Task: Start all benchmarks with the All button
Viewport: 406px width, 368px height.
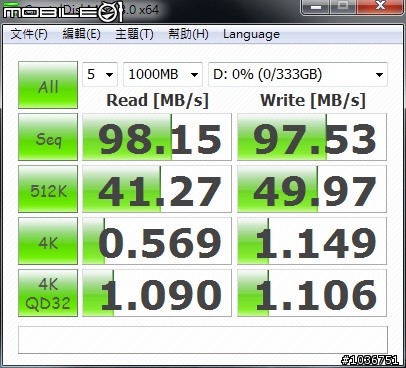Action: pyautogui.click(x=48, y=85)
